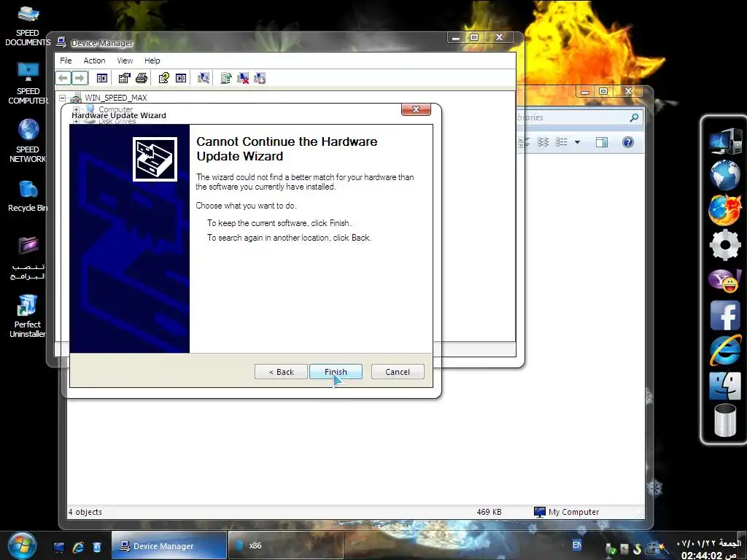Click the Update Driver toolbar icon
Screen dimensions: 747x560
pos(226,78)
